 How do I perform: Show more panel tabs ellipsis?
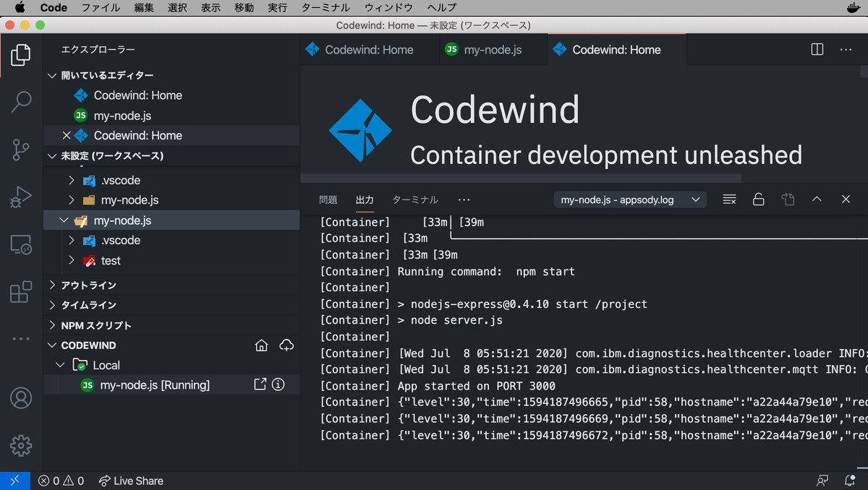pyautogui.click(x=464, y=200)
